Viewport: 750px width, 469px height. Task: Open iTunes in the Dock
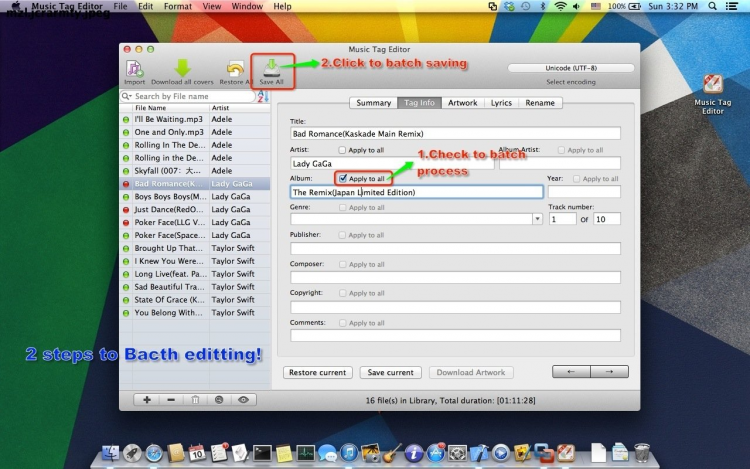pos(349,452)
